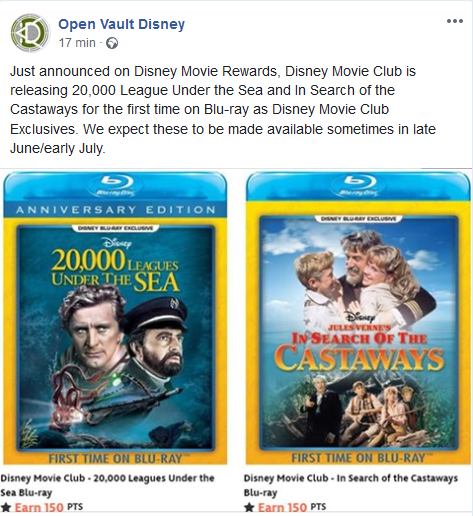The height and width of the screenshot is (516, 473).
Task: Open the Open Vault Disney page name link
Action: pyautogui.click(x=121, y=24)
